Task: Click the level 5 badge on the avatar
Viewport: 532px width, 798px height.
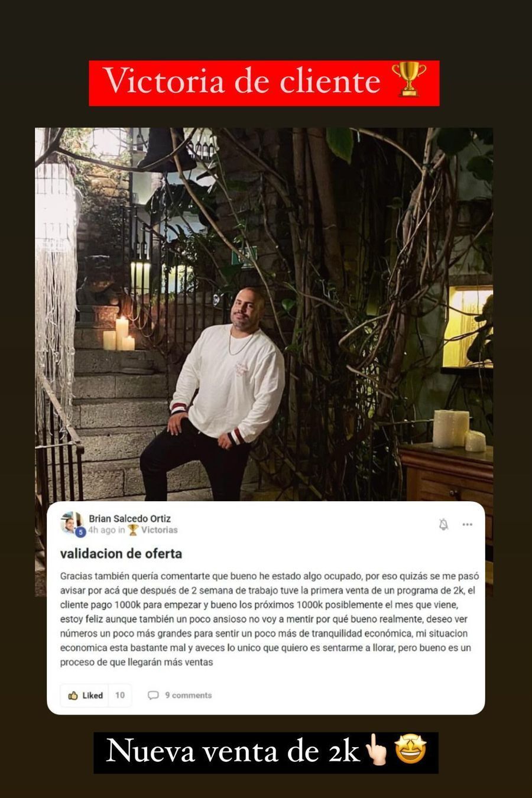Action: [81, 532]
